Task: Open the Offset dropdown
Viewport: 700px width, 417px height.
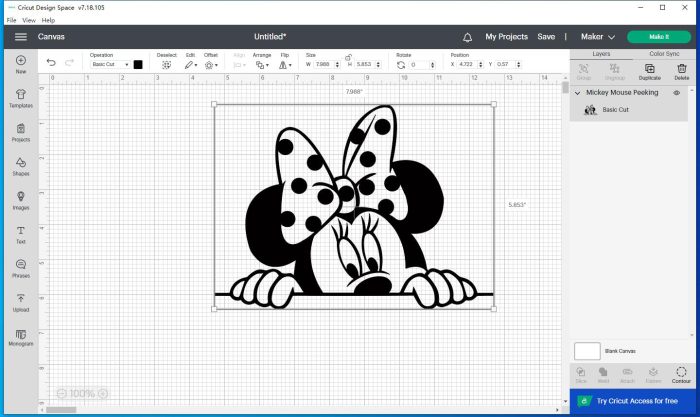Action: pos(211,65)
